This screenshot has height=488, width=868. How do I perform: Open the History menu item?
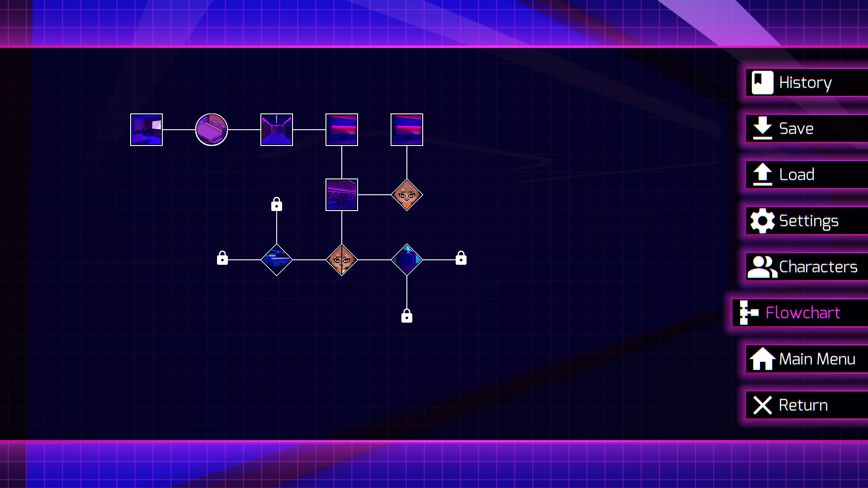click(807, 83)
